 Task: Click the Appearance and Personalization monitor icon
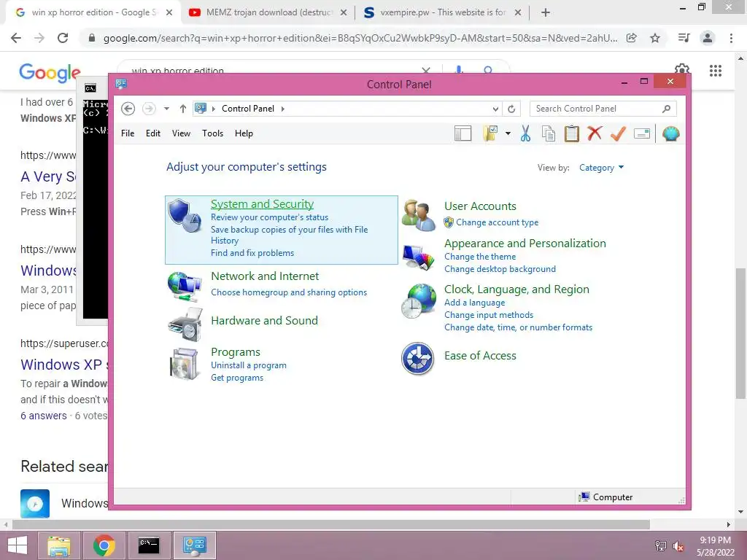coord(418,257)
